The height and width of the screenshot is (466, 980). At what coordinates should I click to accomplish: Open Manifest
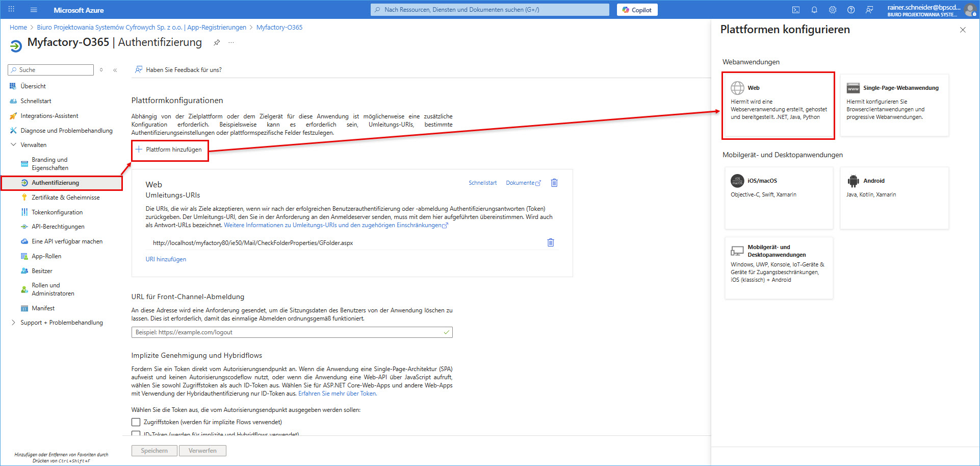coord(43,308)
